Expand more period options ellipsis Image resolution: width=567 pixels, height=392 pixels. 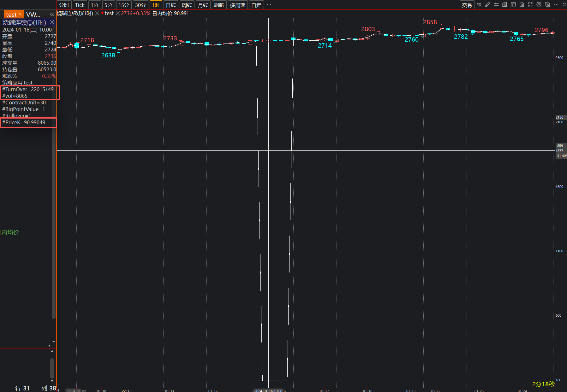point(269,5)
